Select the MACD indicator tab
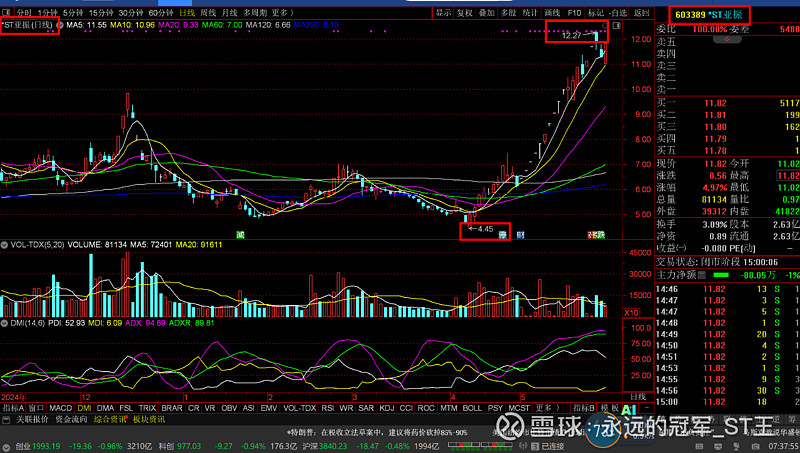800x453 pixels. coord(60,408)
